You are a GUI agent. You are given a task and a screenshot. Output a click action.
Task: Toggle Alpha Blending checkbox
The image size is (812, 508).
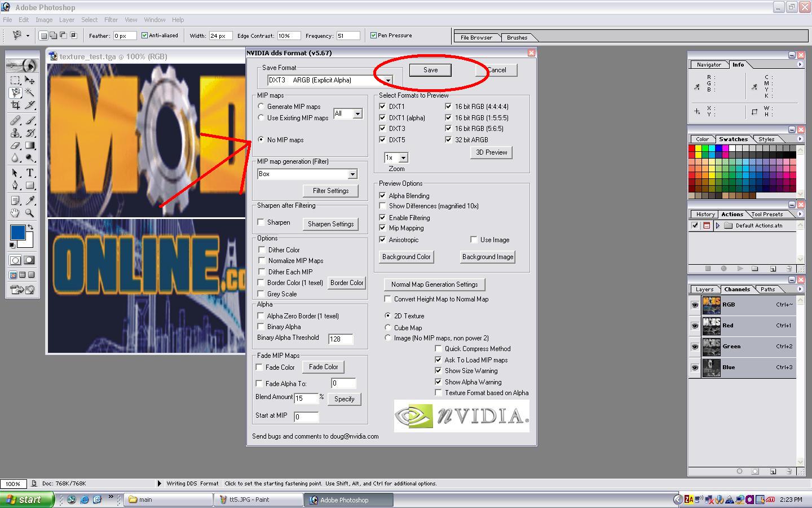383,195
